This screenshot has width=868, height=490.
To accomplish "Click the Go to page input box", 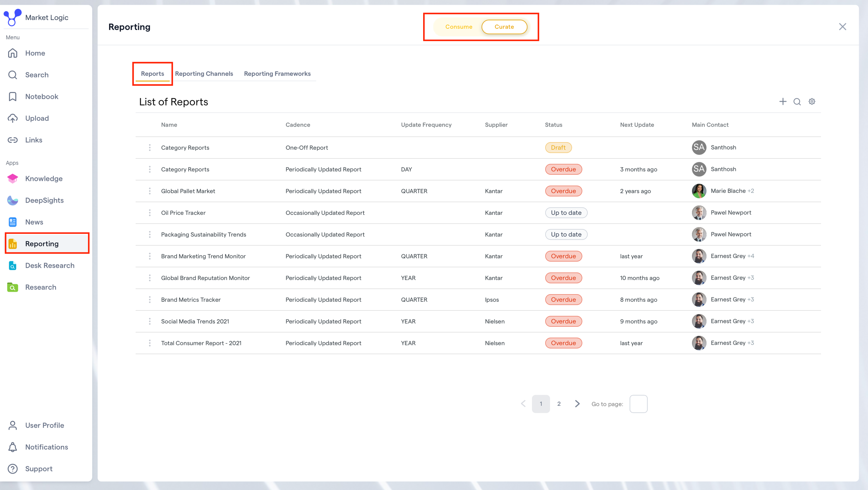I will tap(638, 404).
